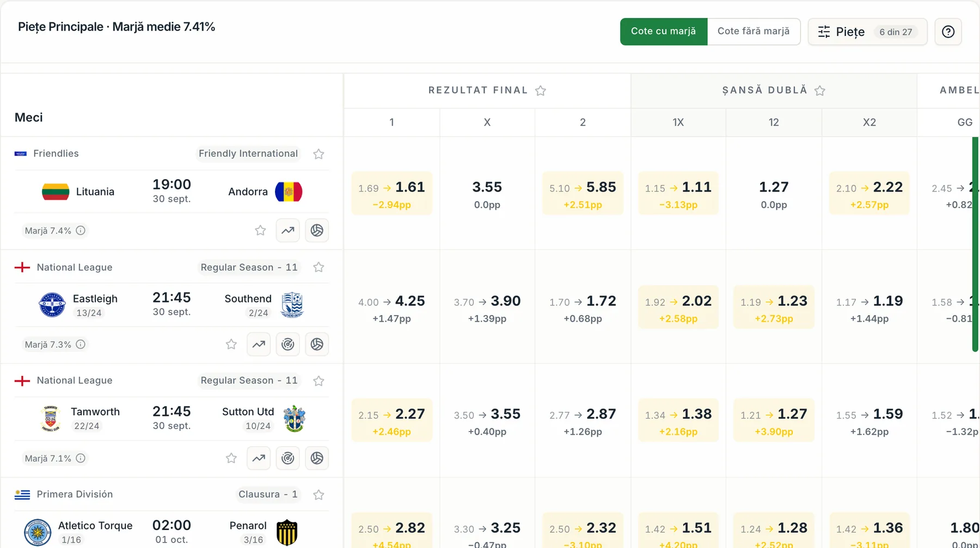The image size is (980, 548).
Task: Pick Eastleigh win odds 4.25
Action: click(x=391, y=307)
